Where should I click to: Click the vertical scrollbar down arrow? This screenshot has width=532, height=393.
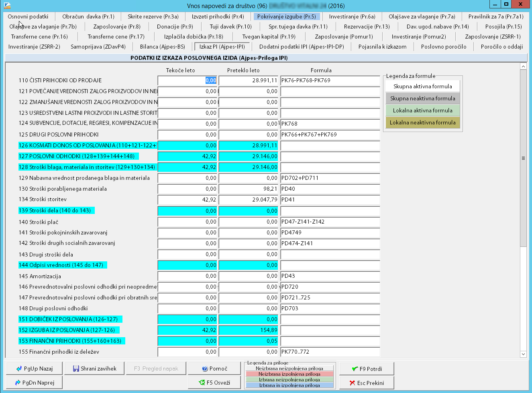tap(523, 354)
